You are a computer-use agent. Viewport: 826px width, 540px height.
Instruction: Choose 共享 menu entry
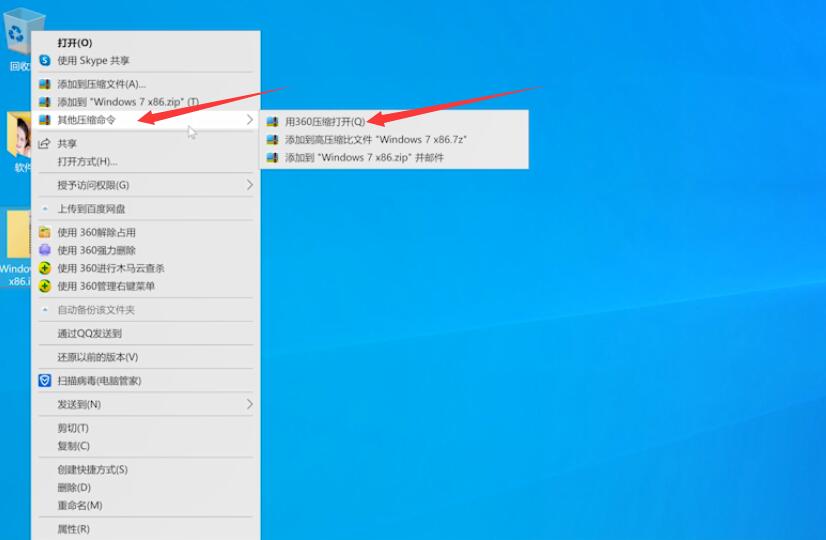pyautogui.click(x=145, y=143)
